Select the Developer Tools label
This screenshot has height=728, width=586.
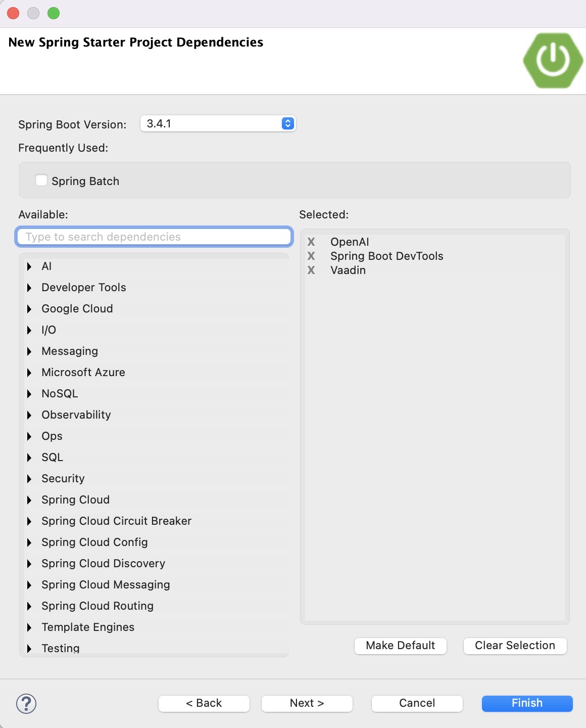(84, 288)
